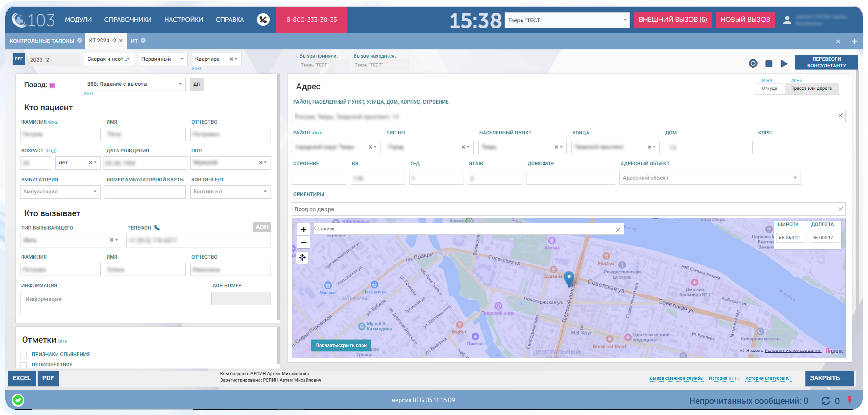This screenshot has width=868, height=415.
Task: Click the АОН button
Action: (x=262, y=227)
